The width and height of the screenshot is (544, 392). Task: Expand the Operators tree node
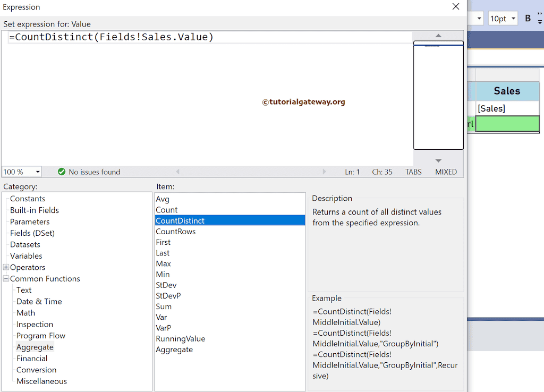click(7, 267)
